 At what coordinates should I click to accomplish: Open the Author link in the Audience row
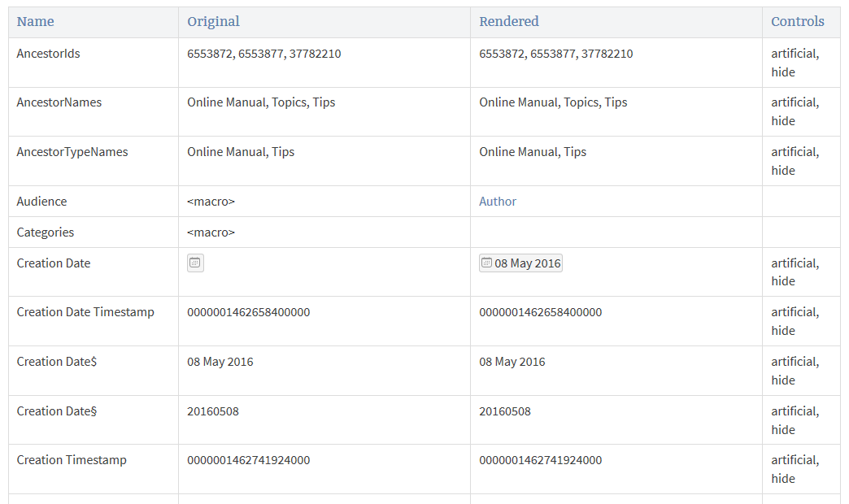(x=498, y=202)
